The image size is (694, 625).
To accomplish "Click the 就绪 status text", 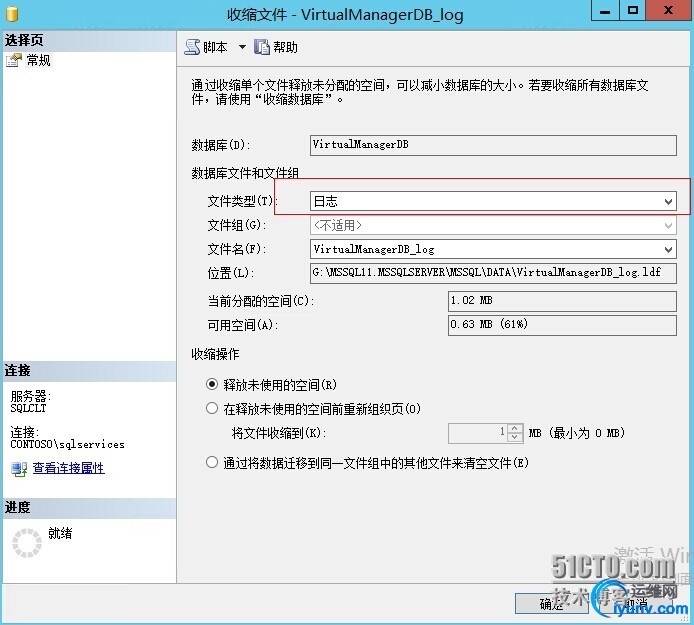I will pyautogui.click(x=60, y=533).
